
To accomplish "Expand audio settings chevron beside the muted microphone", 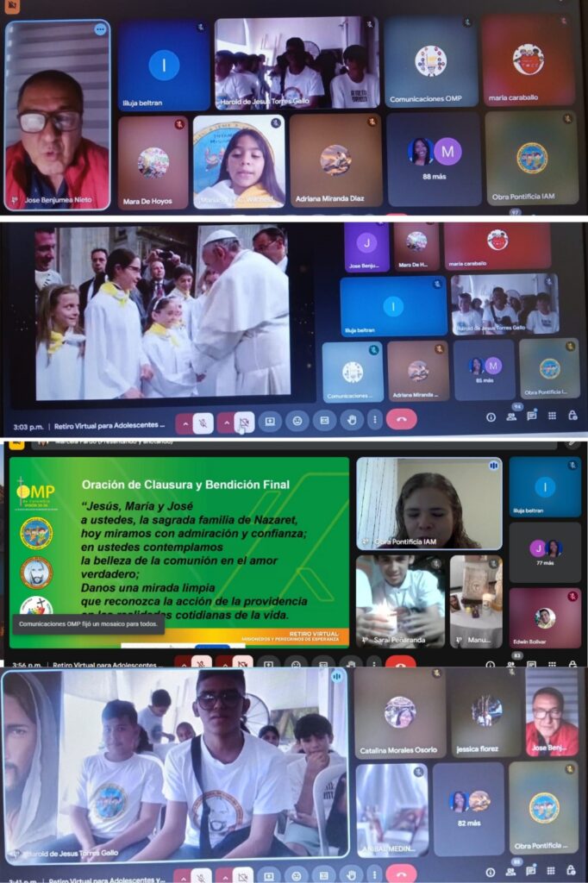I will (x=184, y=422).
